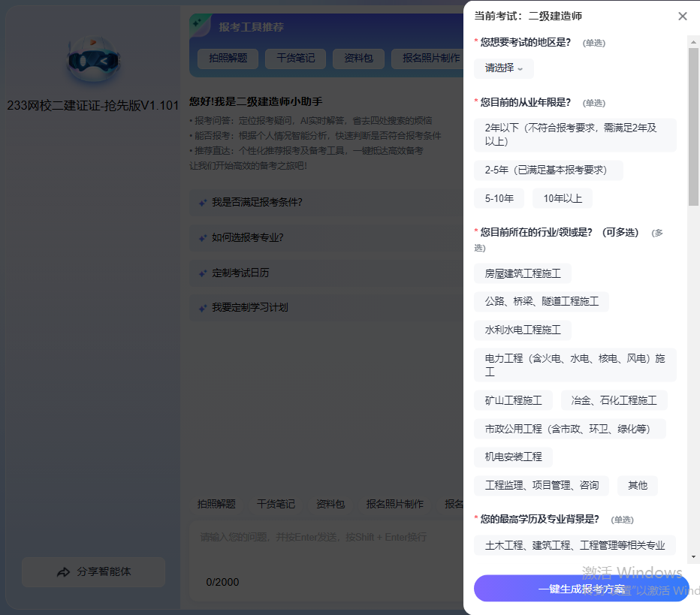Click the question input text box

coord(323,548)
